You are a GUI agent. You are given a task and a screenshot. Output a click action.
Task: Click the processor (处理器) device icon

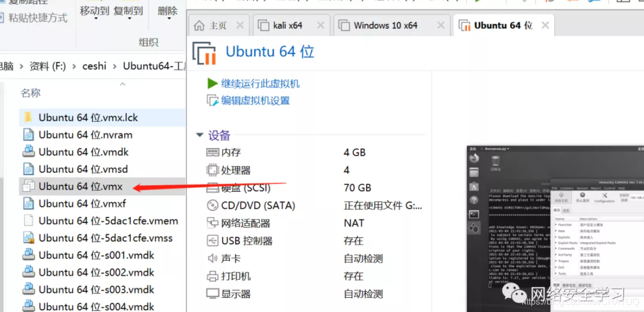click(x=212, y=170)
